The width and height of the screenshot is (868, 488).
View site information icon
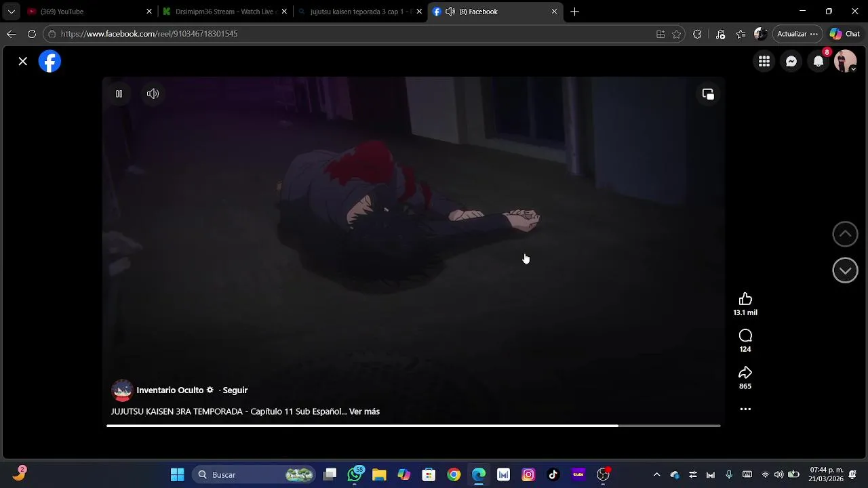pyautogui.click(x=52, y=34)
